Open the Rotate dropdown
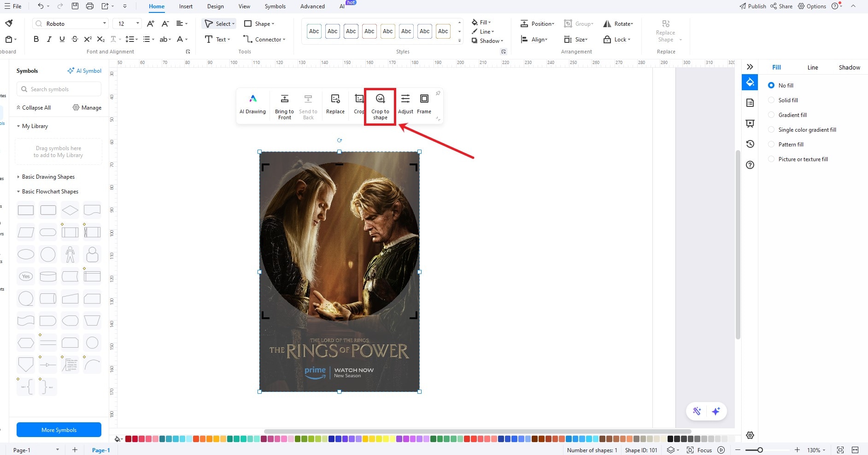 618,23
